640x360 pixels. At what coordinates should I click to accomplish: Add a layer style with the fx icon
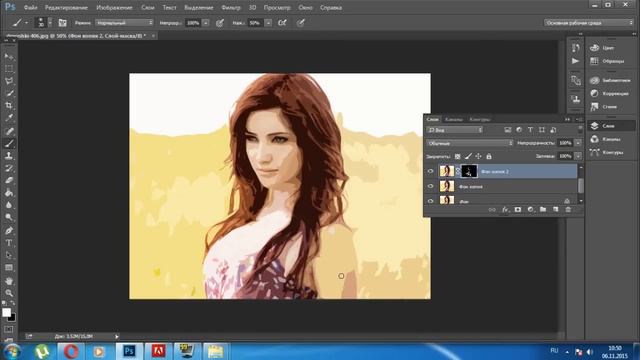505,209
